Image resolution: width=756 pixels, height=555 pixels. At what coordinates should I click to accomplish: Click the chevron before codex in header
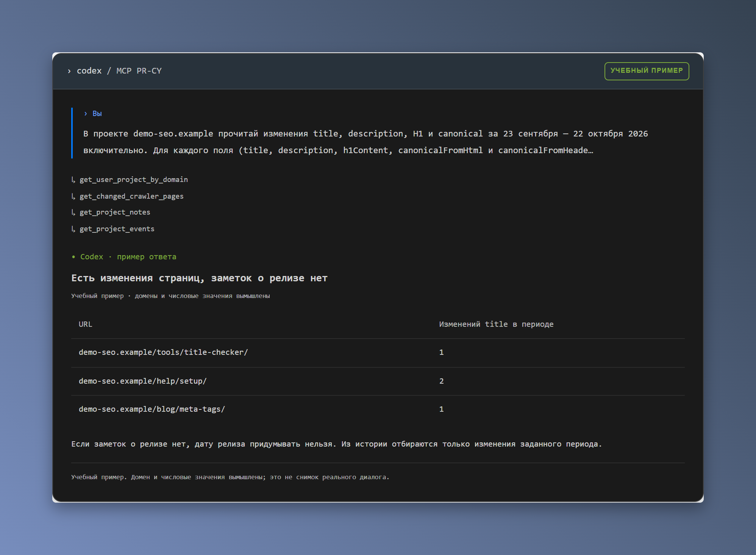pyautogui.click(x=69, y=71)
